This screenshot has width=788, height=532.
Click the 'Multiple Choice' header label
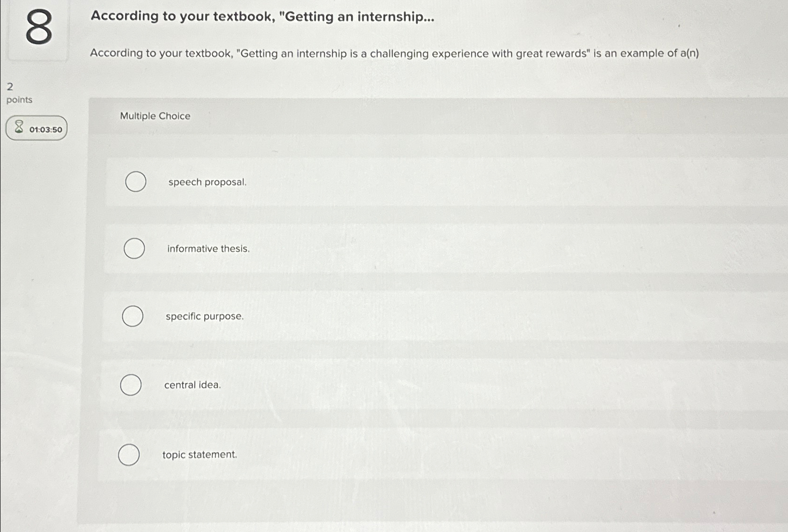(x=155, y=116)
